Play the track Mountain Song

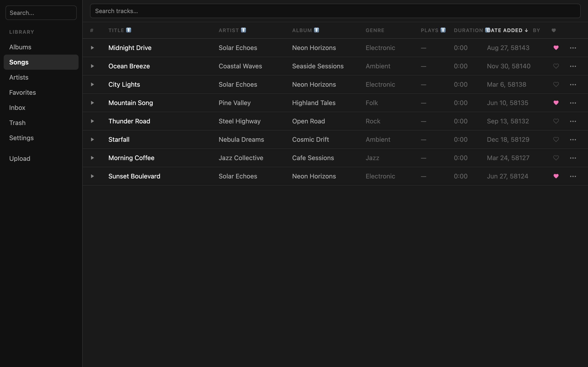(92, 103)
